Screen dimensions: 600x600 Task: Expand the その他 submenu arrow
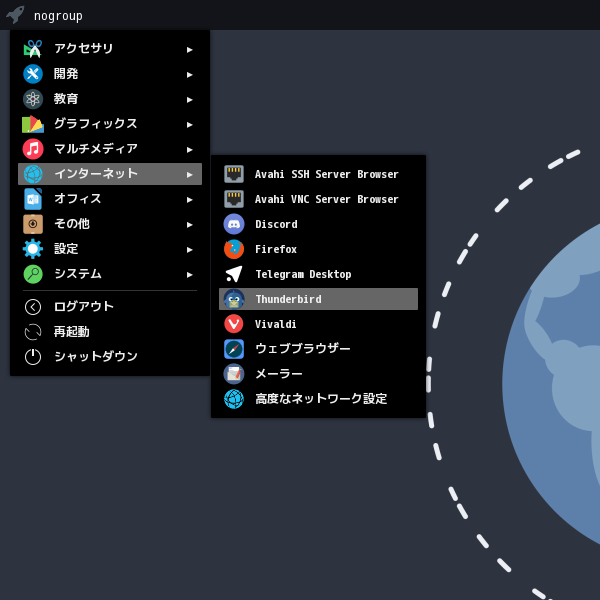189,225
